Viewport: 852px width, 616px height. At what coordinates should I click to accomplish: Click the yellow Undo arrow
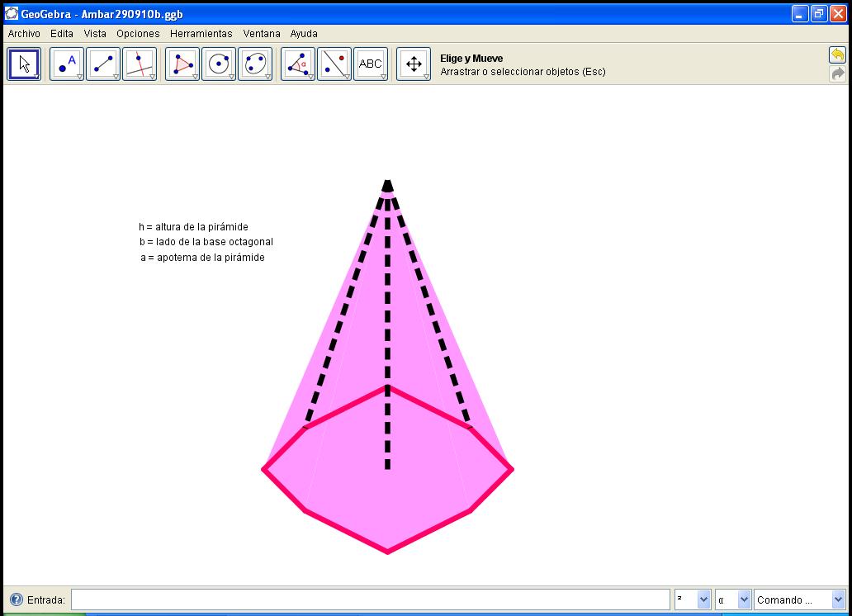pyautogui.click(x=838, y=54)
